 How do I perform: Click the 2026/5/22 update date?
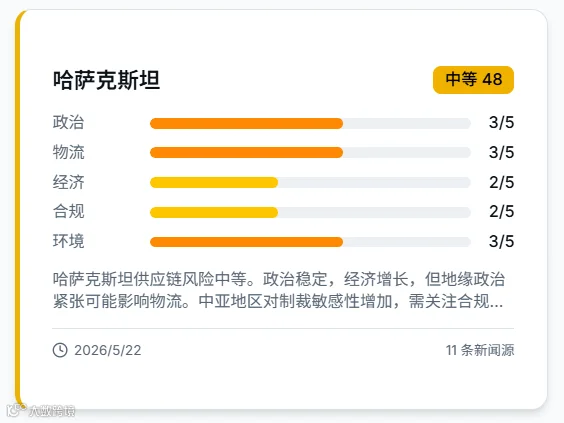point(108,350)
